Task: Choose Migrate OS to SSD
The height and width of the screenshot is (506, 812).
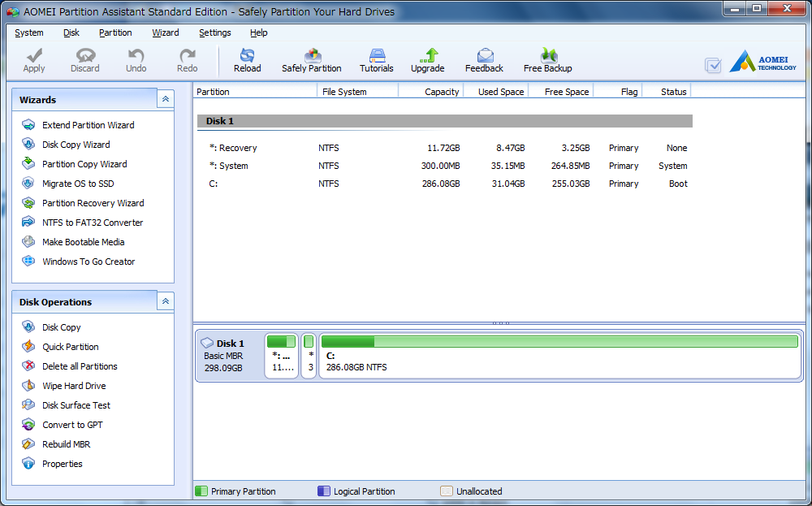Action: point(68,184)
